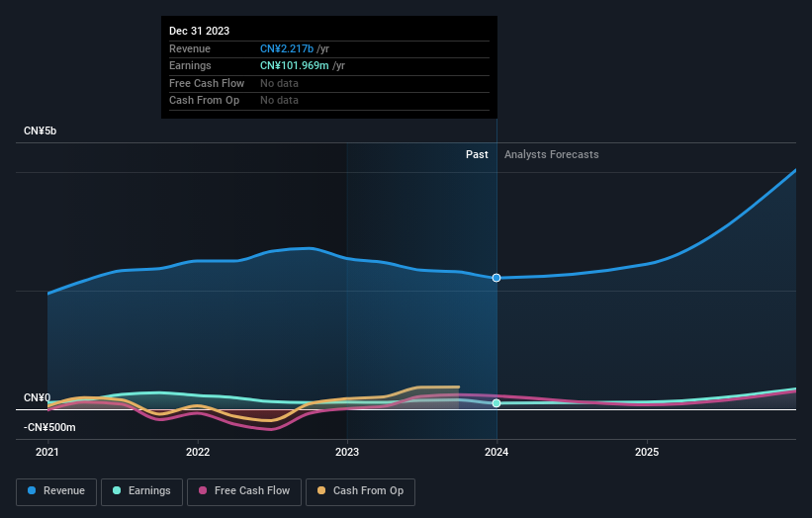
Task: Click the CN¥0 y-axis label
Action: (38, 398)
